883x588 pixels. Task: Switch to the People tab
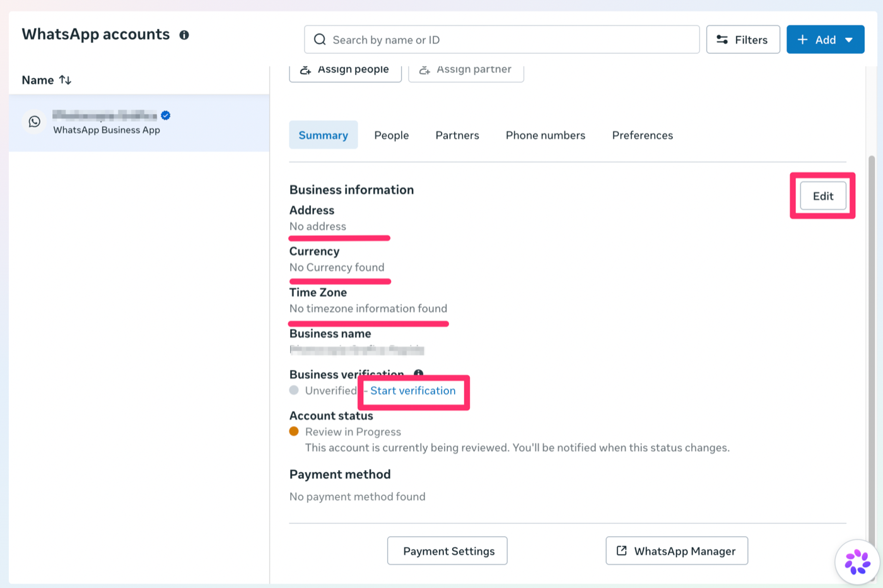[392, 135]
